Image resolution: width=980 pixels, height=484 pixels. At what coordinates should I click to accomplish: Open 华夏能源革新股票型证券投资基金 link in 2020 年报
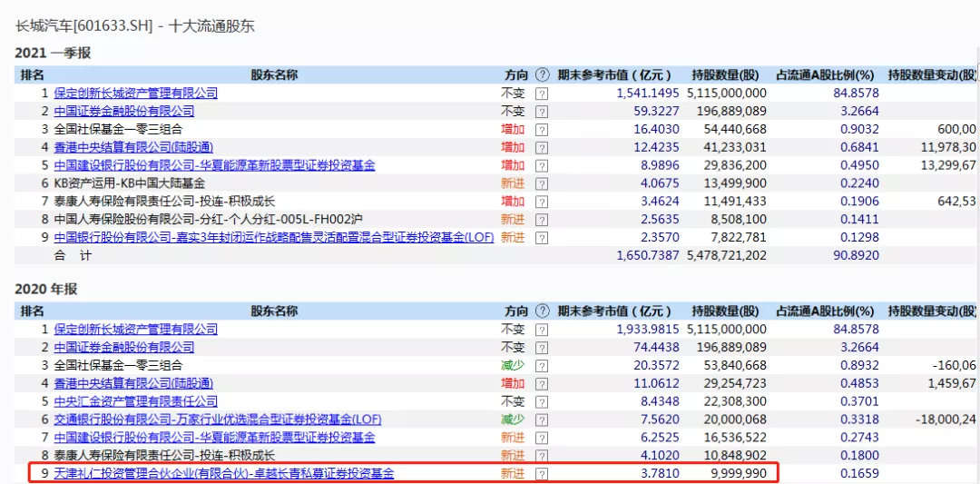point(214,438)
